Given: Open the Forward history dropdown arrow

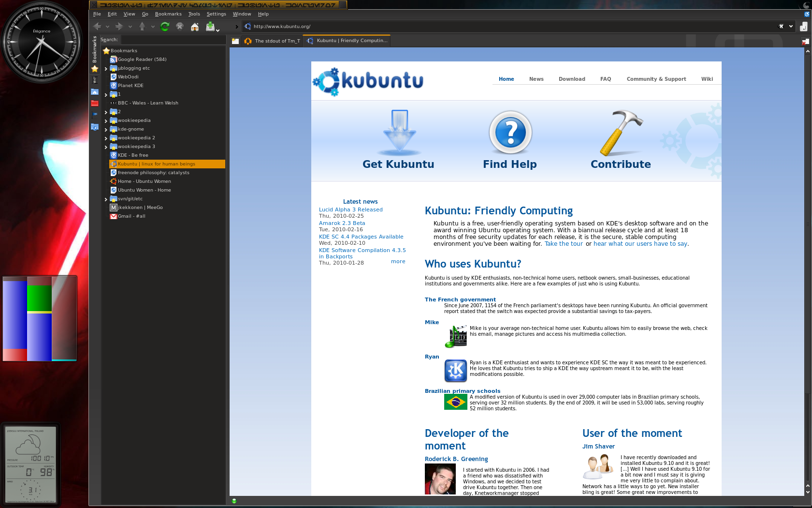Looking at the screenshot, I should 130,27.
